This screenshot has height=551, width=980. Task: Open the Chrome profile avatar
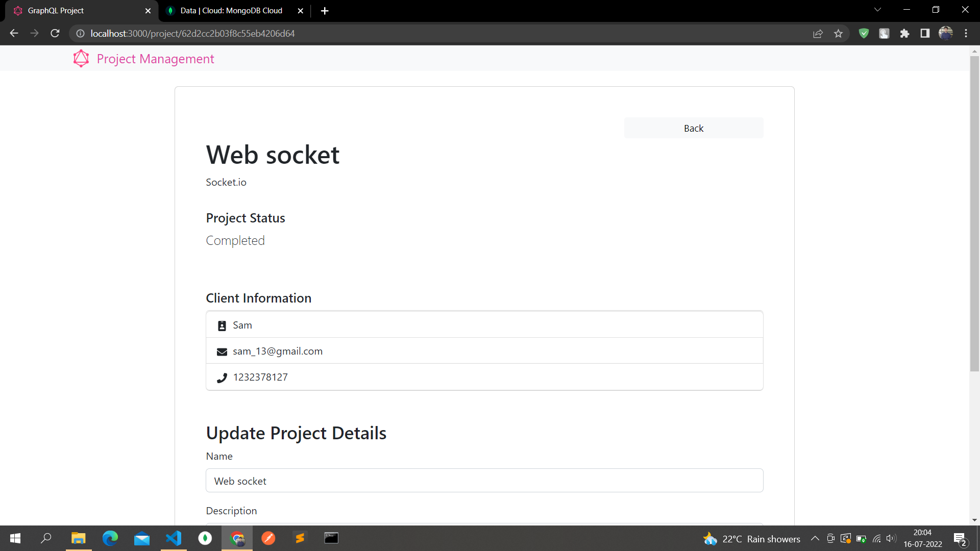coord(946,33)
